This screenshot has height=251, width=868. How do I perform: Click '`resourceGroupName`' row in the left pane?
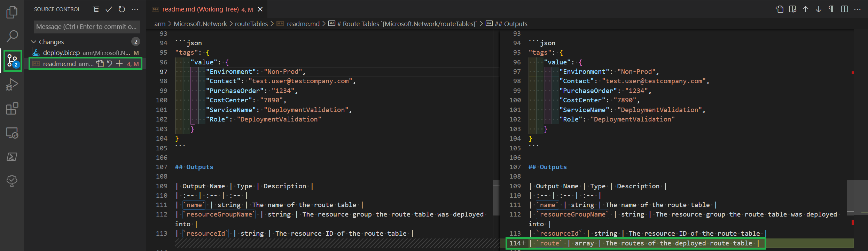(x=329, y=219)
